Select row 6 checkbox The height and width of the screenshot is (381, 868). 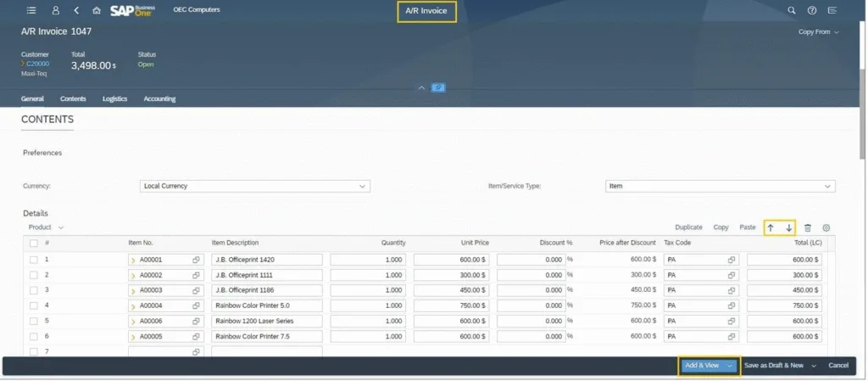tap(34, 337)
